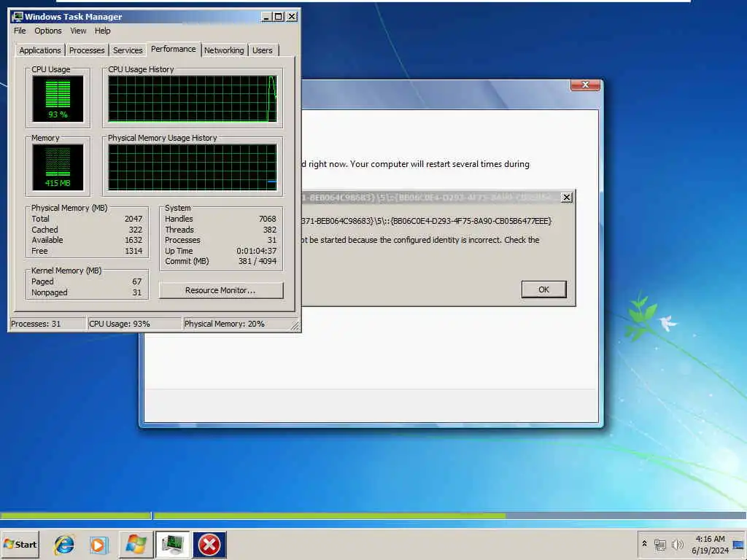Click the CPU Usage History graph
The image size is (747, 560).
tap(193, 99)
